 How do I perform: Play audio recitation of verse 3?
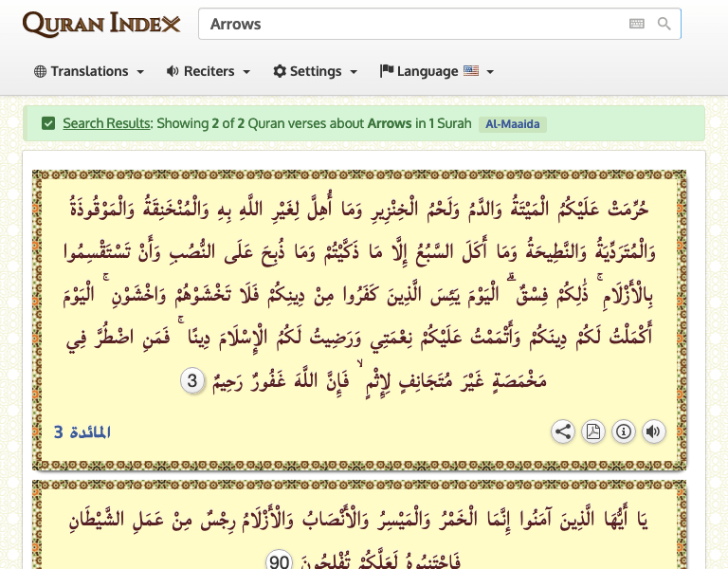[x=653, y=432]
